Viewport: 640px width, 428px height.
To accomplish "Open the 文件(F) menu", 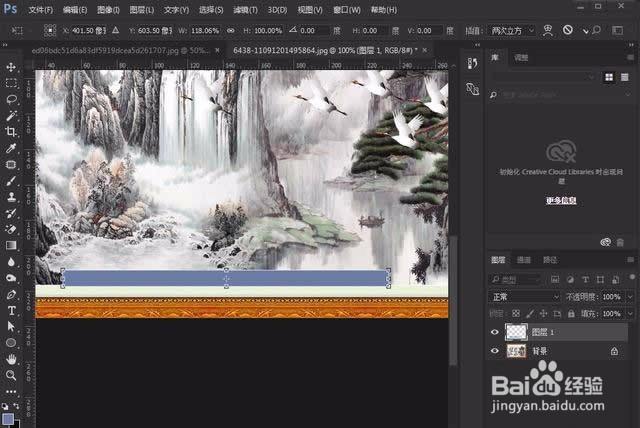I will tap(41, 10).
